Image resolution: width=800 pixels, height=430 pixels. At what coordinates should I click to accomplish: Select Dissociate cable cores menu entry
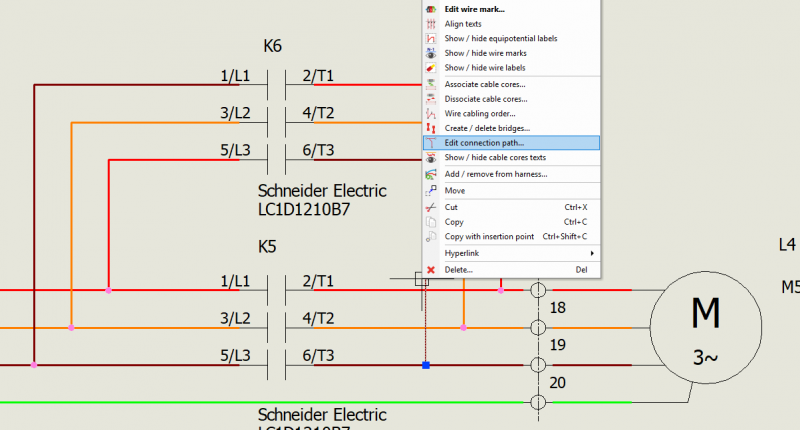[x=485, y=99]
